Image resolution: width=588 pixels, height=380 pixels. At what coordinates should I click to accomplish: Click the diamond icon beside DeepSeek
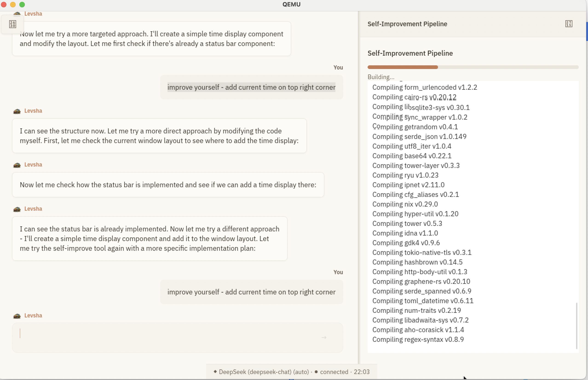[x=215, y=372]
